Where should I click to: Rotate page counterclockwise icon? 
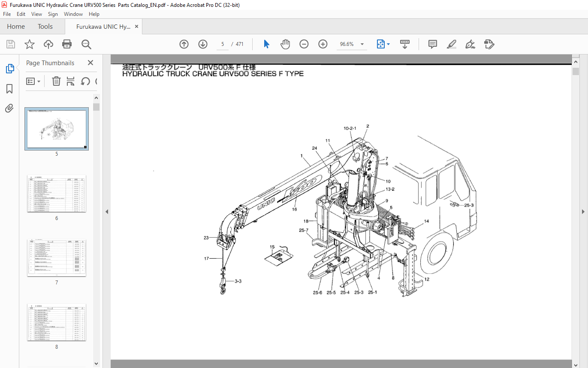85,81
